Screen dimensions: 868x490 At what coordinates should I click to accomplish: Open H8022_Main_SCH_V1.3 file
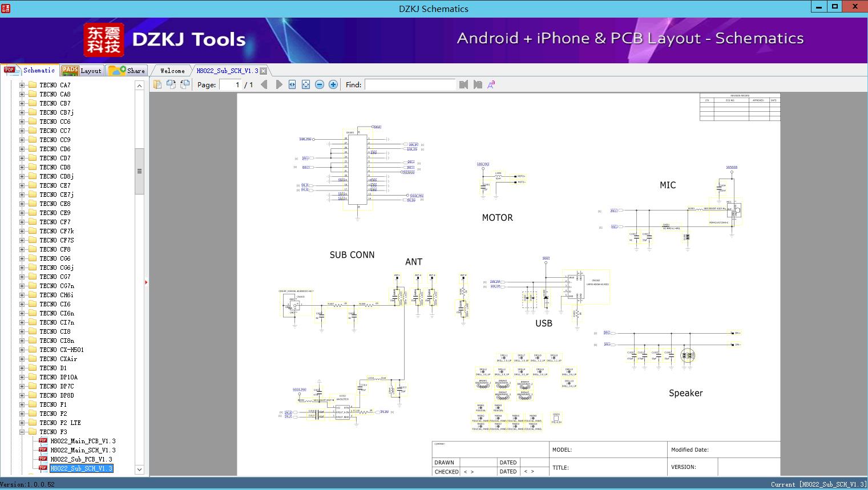click(83, 450)
